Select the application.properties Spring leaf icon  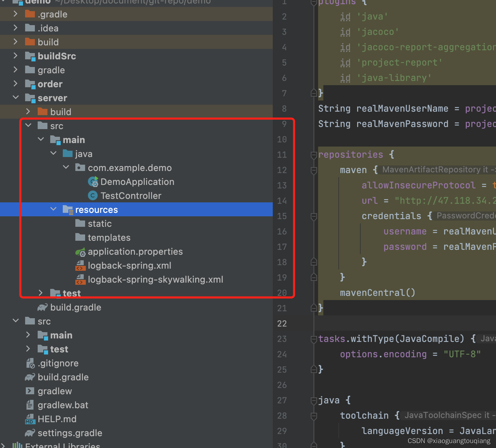click(80, 251)
